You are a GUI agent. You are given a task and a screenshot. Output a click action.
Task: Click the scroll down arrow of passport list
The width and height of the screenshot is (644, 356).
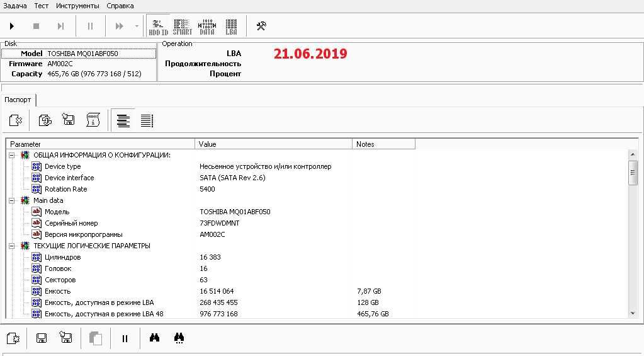[633, 313]
